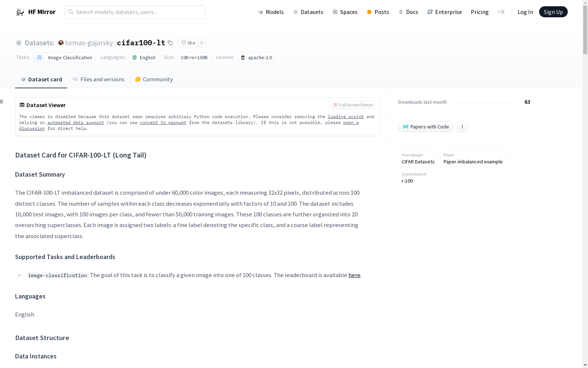Open the r-100 leaderboard link
The image size is (588, 368).
coord(414,178)
